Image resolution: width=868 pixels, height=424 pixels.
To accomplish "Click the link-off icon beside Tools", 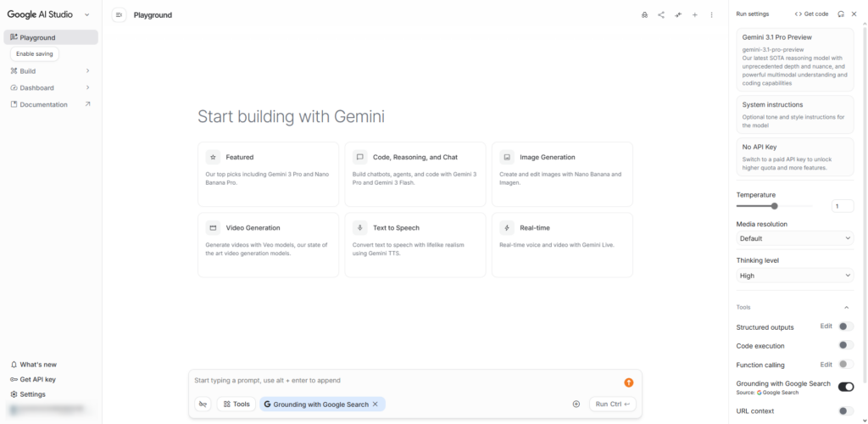I will click(203, 404).
